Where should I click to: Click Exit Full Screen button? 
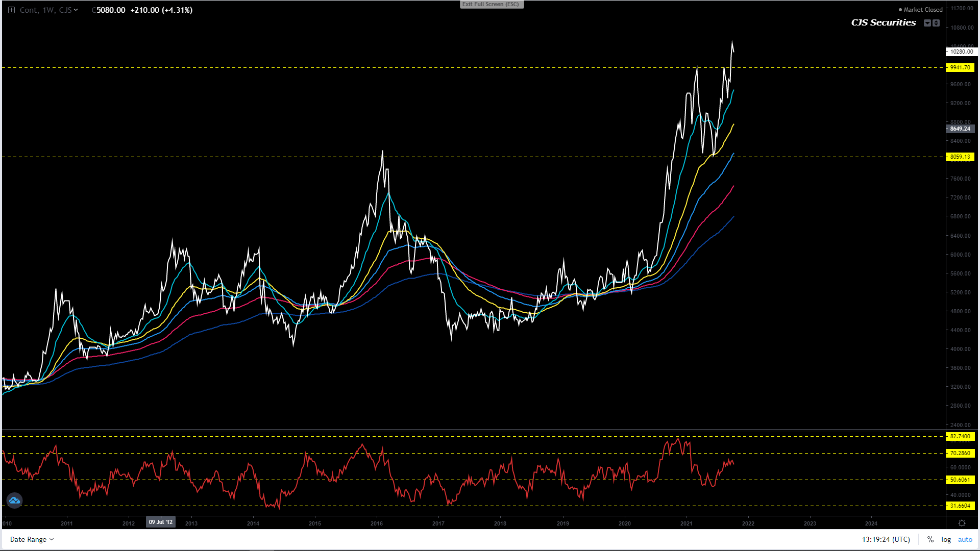click(x=491, y=4)
